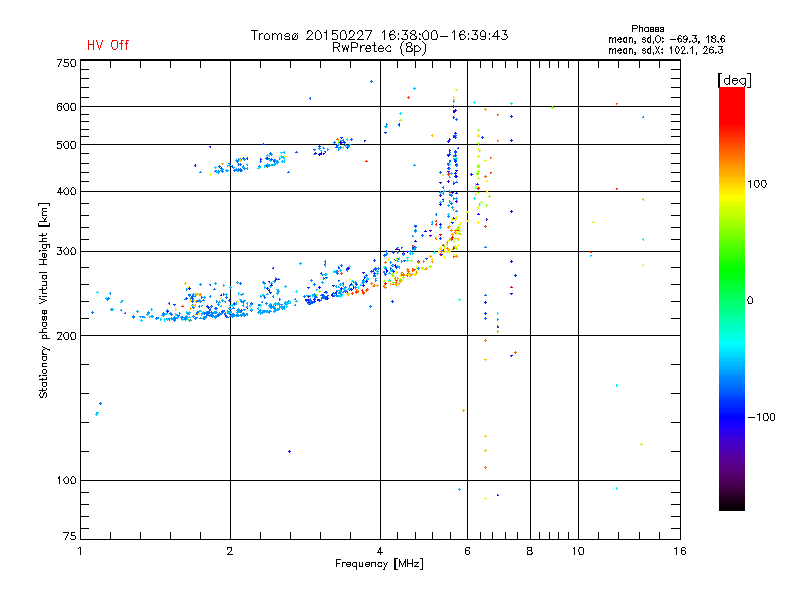Click the y-axis tick label '750'
The width and height of the screenshot is (800, 600).
click(66, 63)
